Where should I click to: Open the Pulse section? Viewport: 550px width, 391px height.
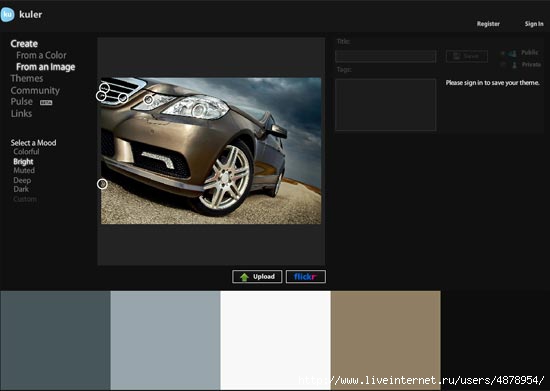coord(21,102)
